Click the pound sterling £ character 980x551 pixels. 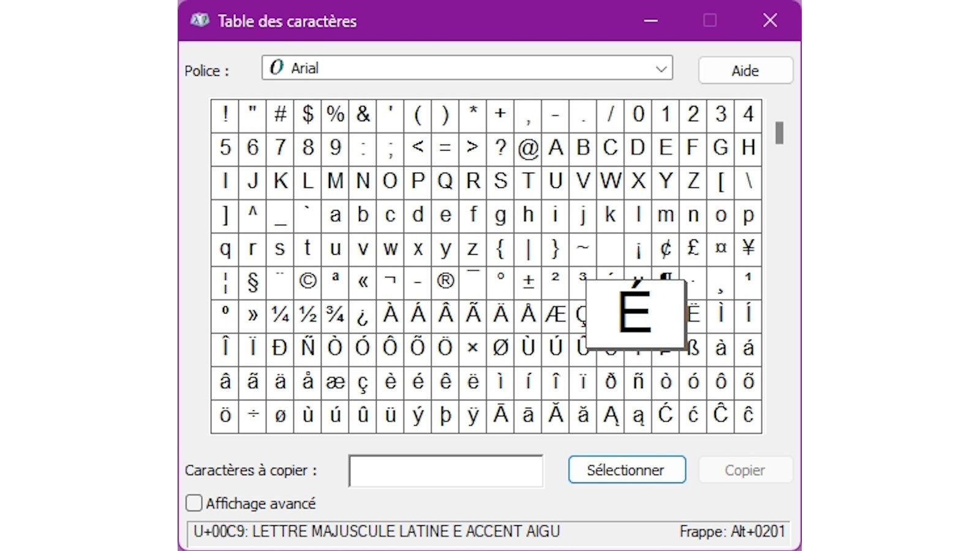pyautogui.click(x=693, y=248)
